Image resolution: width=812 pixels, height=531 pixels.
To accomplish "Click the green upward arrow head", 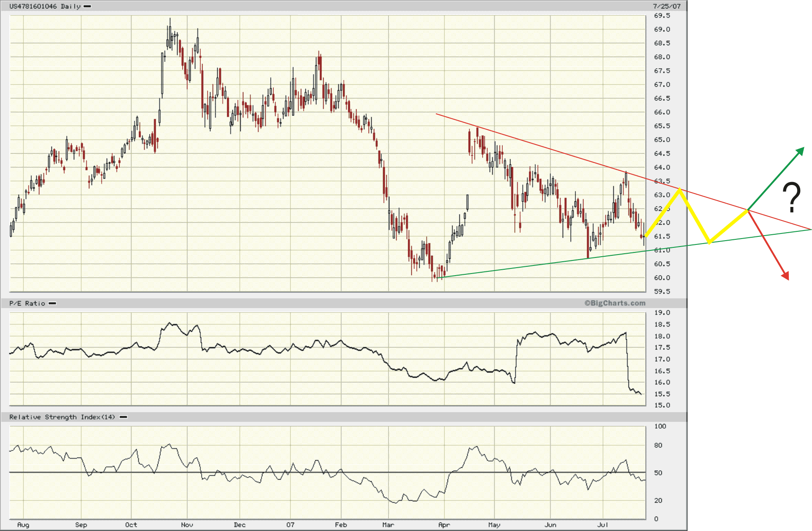I will click(801, 151).
